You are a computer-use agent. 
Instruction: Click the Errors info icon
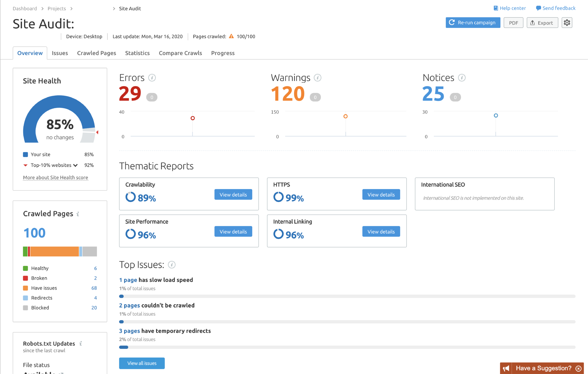coord(152,78)
